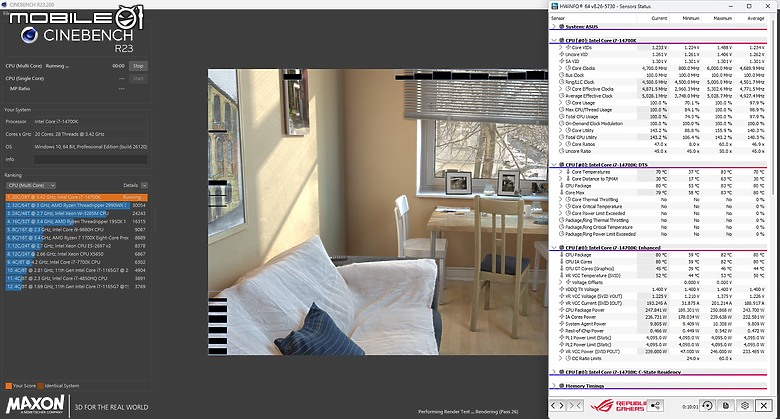The width and height of the screenshot is (780, 419).
Task: Expand the OC Ratio Limits row
Action: (x=561, y=358)
